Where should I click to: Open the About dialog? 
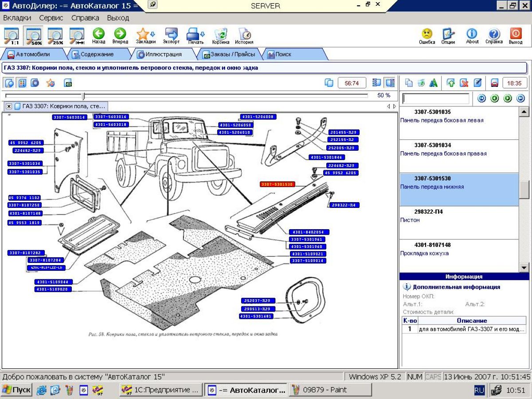coord(472,36)
